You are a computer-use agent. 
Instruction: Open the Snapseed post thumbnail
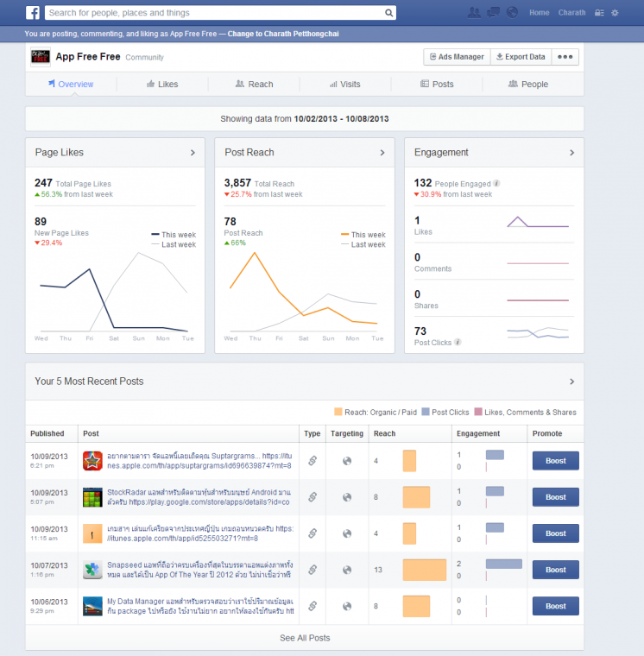tap(92, 570)
